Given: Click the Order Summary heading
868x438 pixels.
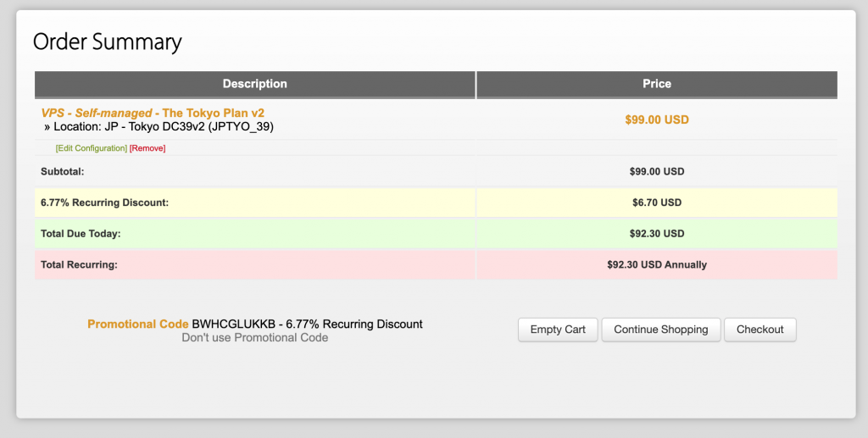Looking at the screenshot, I should [107, 42].
